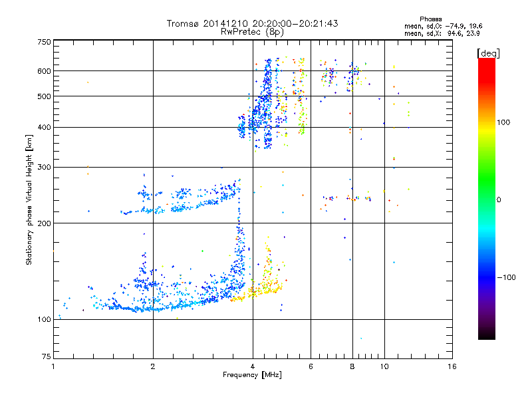
Task: Click the '[deg]' colorbar unit label
Action: pyautogui.click(x=488, y=53)
